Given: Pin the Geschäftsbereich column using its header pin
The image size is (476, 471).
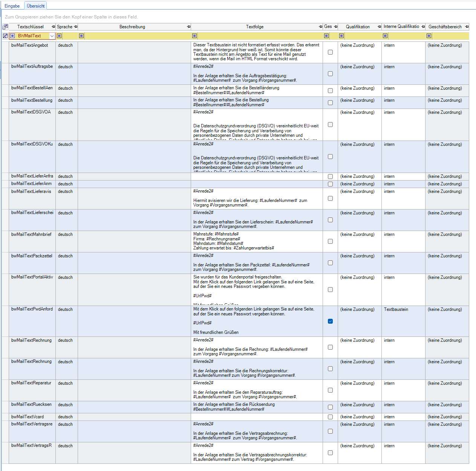Looking at the screenshot, I should click(467, 27).
